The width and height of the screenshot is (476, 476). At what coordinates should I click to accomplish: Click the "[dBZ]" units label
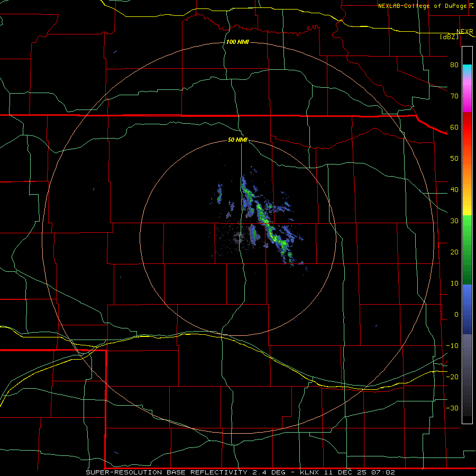pyautogui.click(x=449, y=36)
